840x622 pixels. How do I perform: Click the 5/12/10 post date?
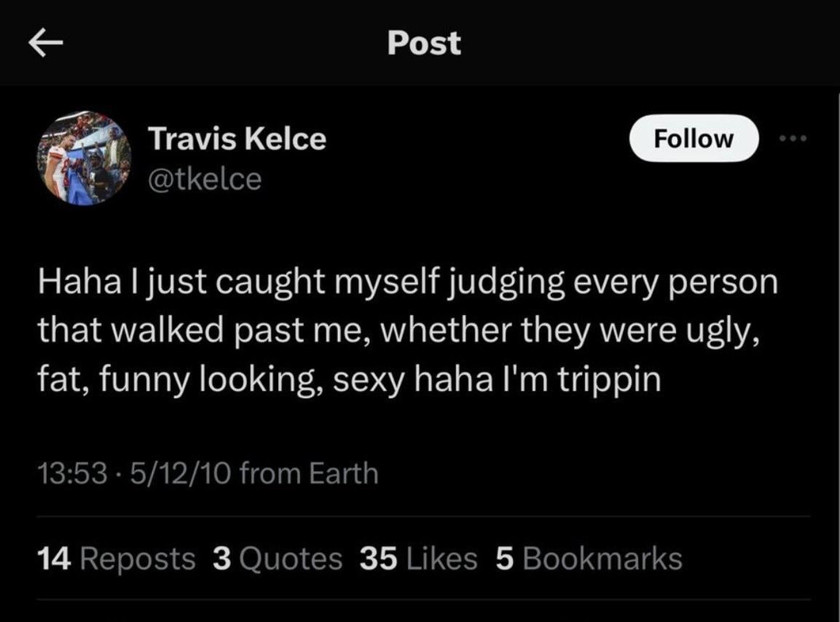click(180, 473)
